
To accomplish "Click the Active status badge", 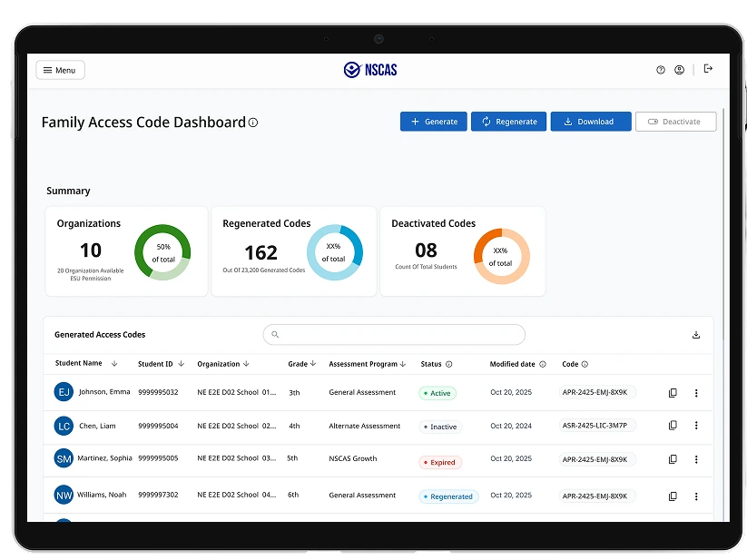I will [437, 393].
